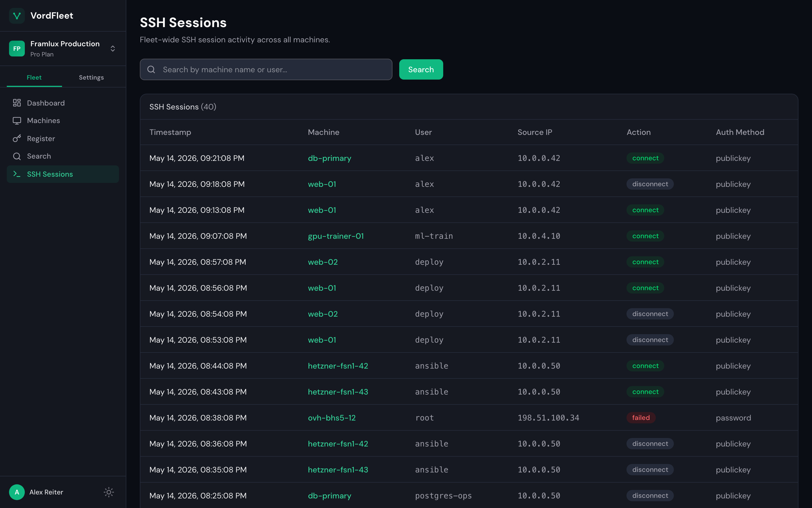The image size is (812, 508).
Task: Open web-01 link in 09:18:08 PM row
Action: 322,184
